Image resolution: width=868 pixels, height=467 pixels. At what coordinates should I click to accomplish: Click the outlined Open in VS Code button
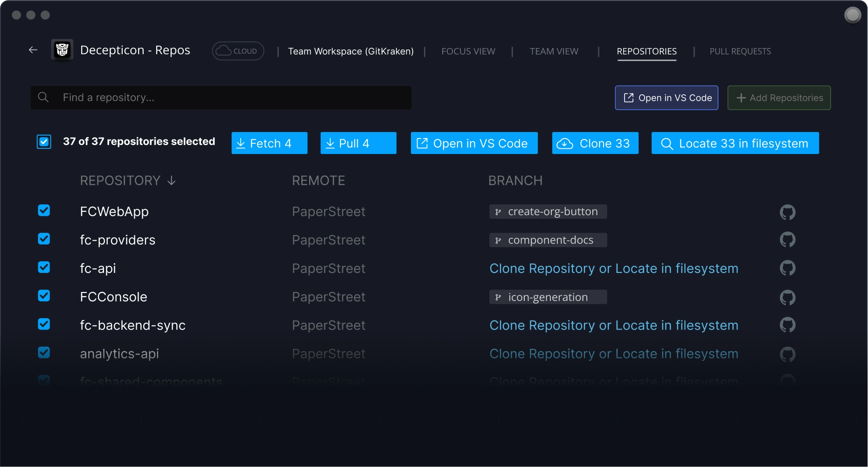coord(667,98)
